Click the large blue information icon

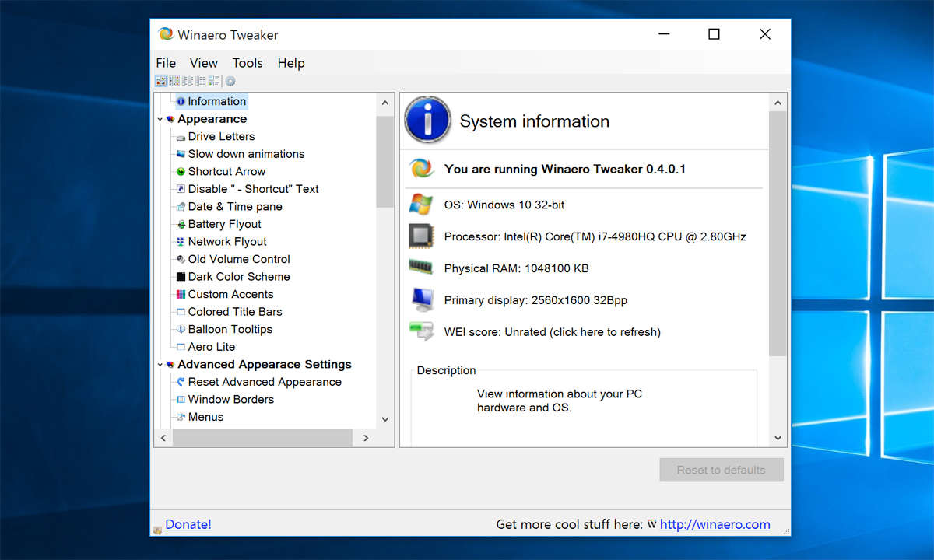point(427,120)
